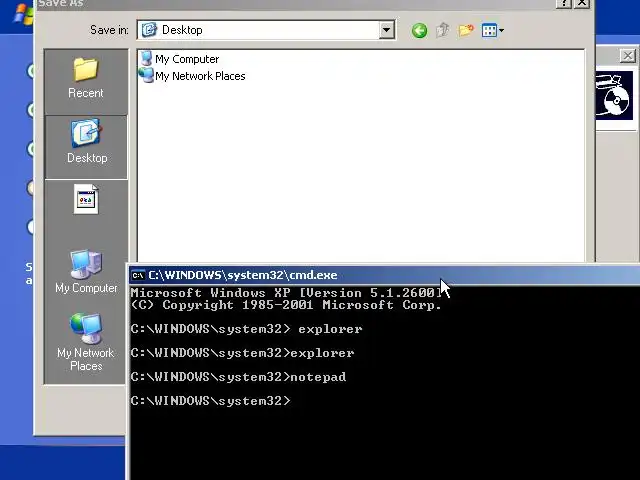The image size is (640, 480).
Task: Close the background window with the CD icon
Action: point(628,56)
